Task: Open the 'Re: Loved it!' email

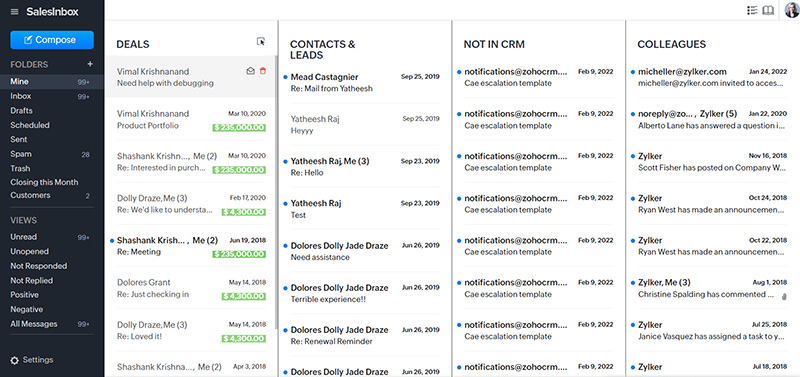Action: click(x=190, y=330)
